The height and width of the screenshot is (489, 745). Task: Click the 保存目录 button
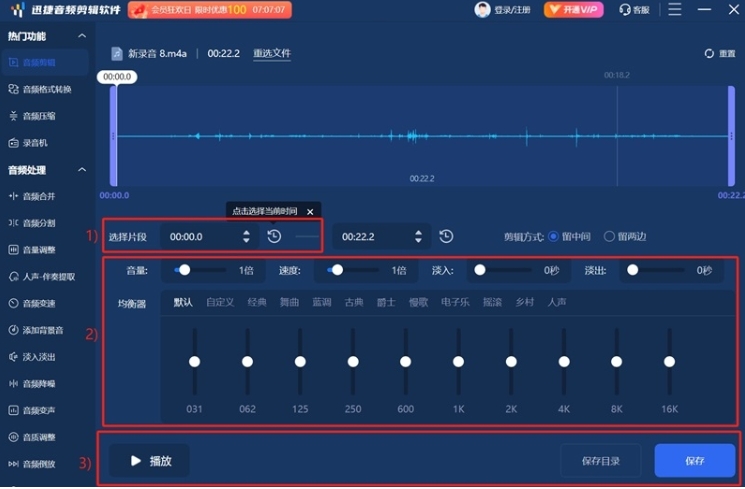pyautogui.click(x=601, y=460)
